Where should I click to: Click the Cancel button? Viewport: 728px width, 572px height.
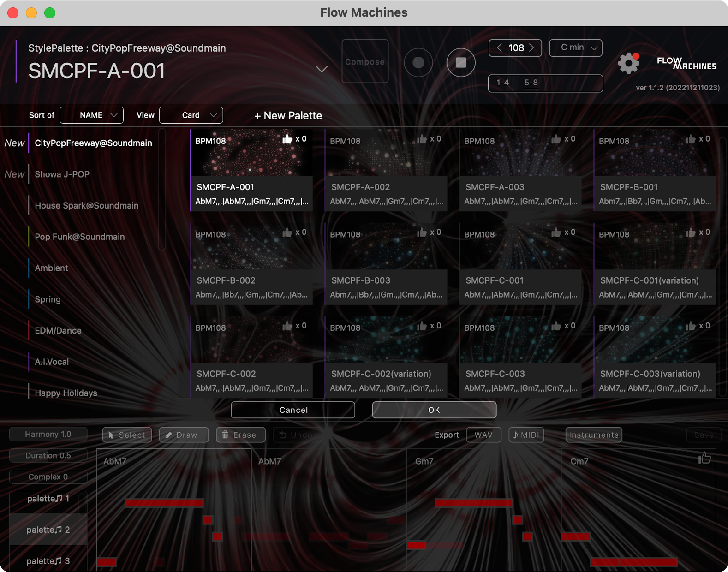[293, 410]
